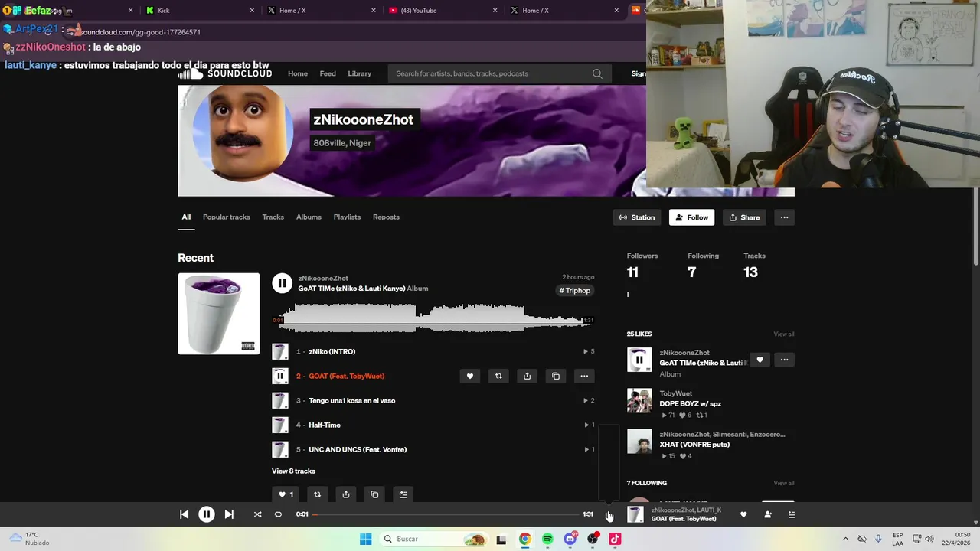
Task: Go to SoundCloud Home
Action: click(298, 73)
